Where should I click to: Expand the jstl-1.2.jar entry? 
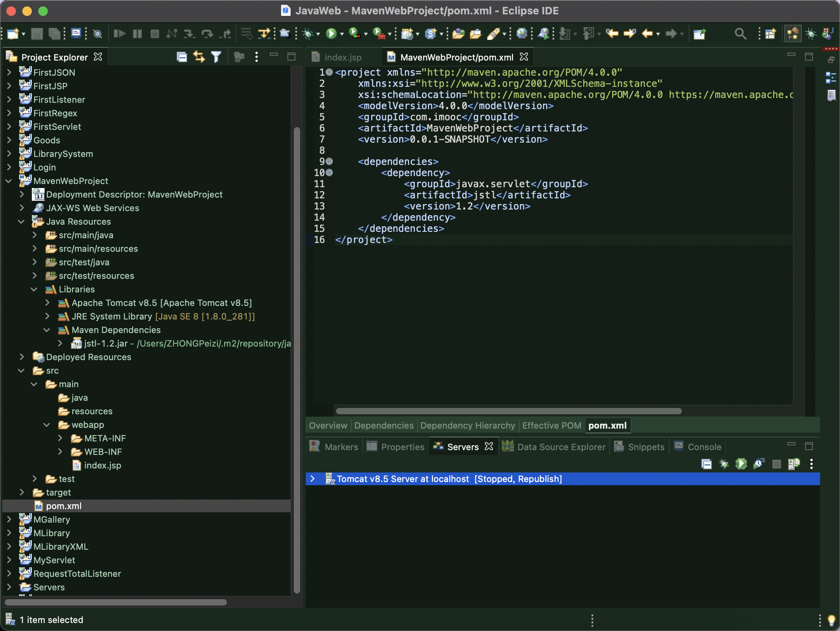pyautogui.click(x=60, y=343)
